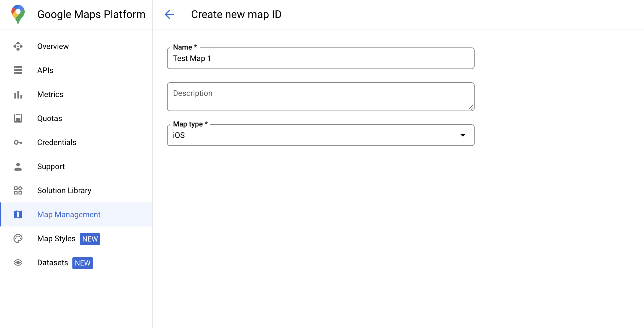644x328 pixels.
Task: Open the Solution Library menu item
Action: point(64,191)
